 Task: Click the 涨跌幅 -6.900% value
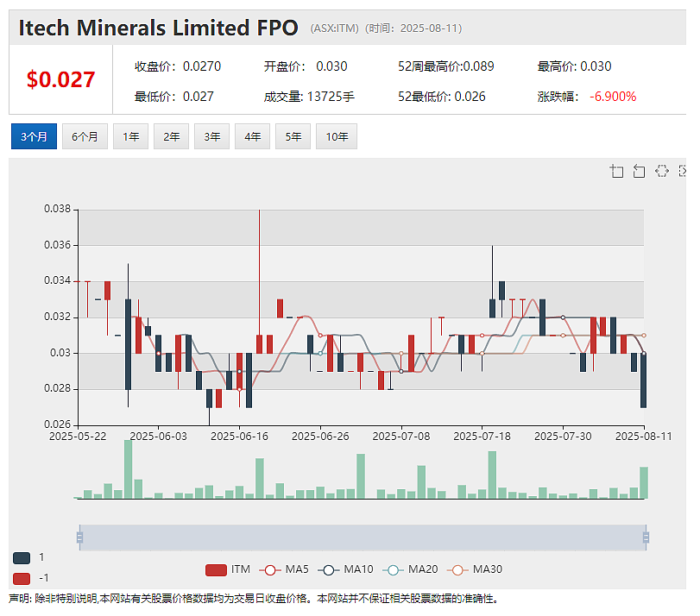613,97
